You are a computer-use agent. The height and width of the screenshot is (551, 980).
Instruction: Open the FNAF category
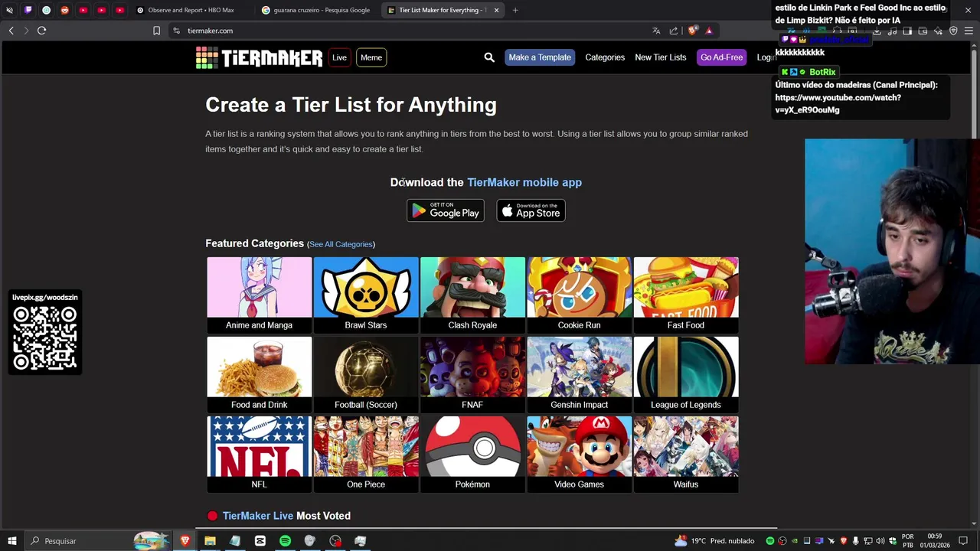(472, 374)
